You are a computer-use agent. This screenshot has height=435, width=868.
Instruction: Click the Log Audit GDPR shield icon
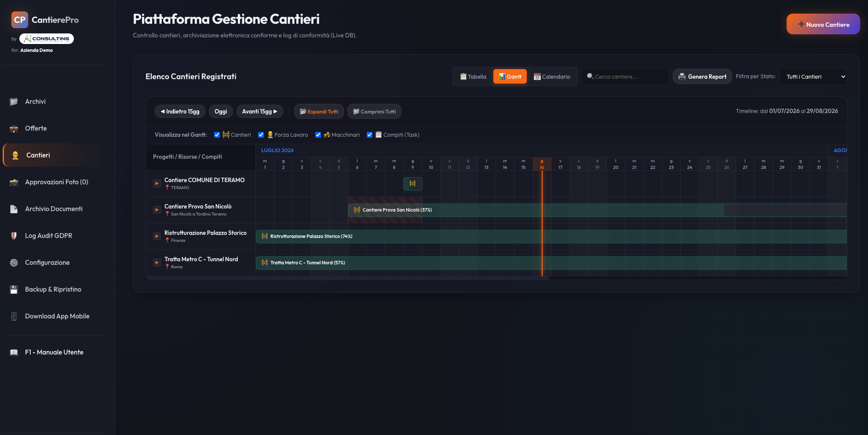pos(14,236)
